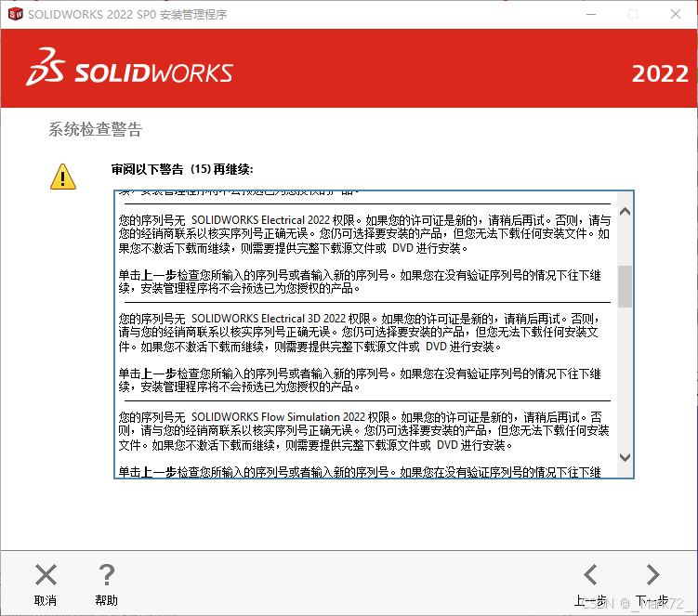This screenshot has width=698, height=616.
Task: Click the SOLIDWORKS title bar app icon
Action: pyautogui.click(x=15, y=14)
